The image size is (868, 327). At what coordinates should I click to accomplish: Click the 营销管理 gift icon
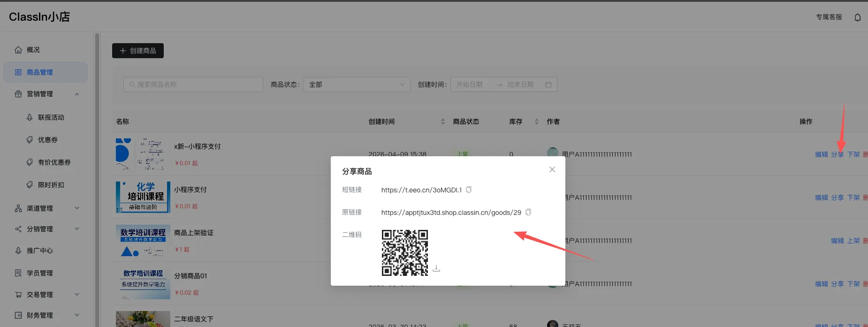18,94
